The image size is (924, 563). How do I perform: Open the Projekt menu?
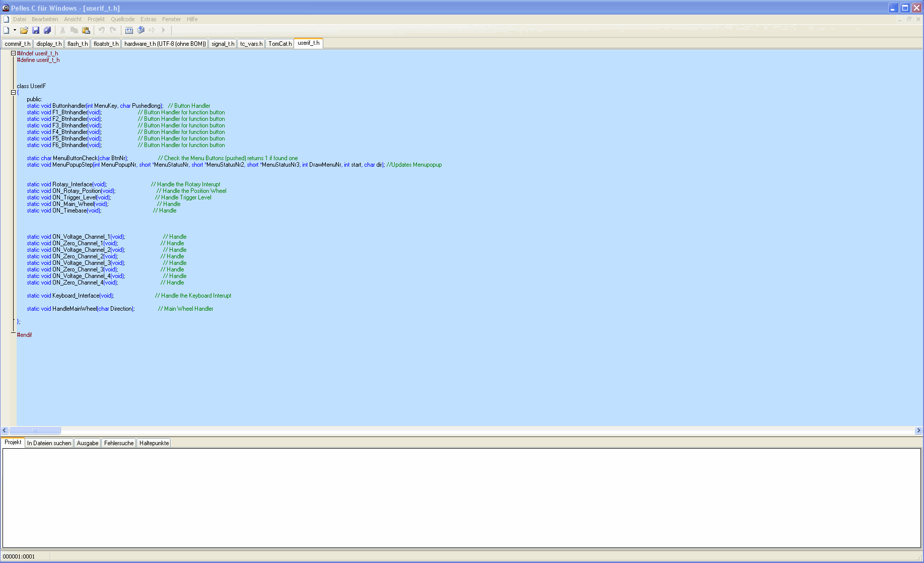tap(96, 19)
